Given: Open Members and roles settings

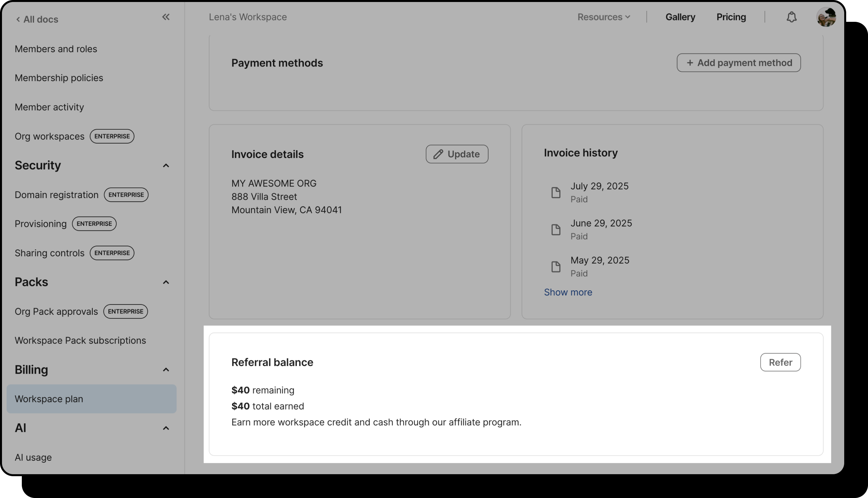Looking at the screenshot, I should click(56, 49).
